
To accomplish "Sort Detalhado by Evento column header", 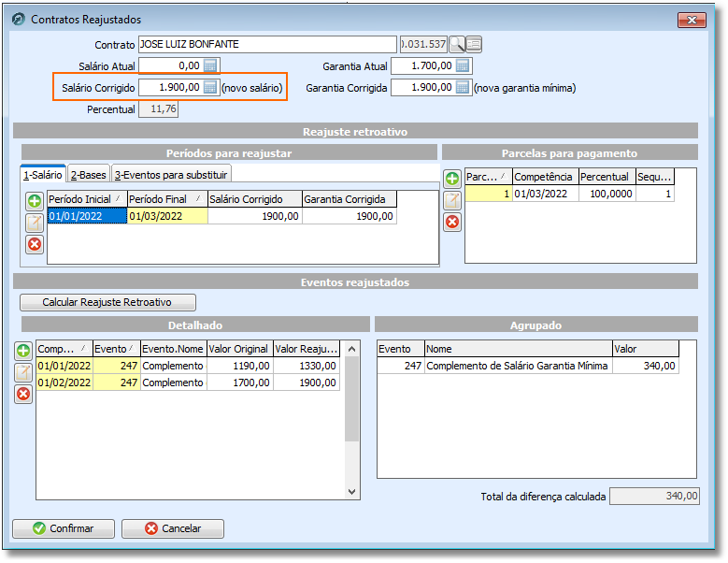I will click(117, 349).
